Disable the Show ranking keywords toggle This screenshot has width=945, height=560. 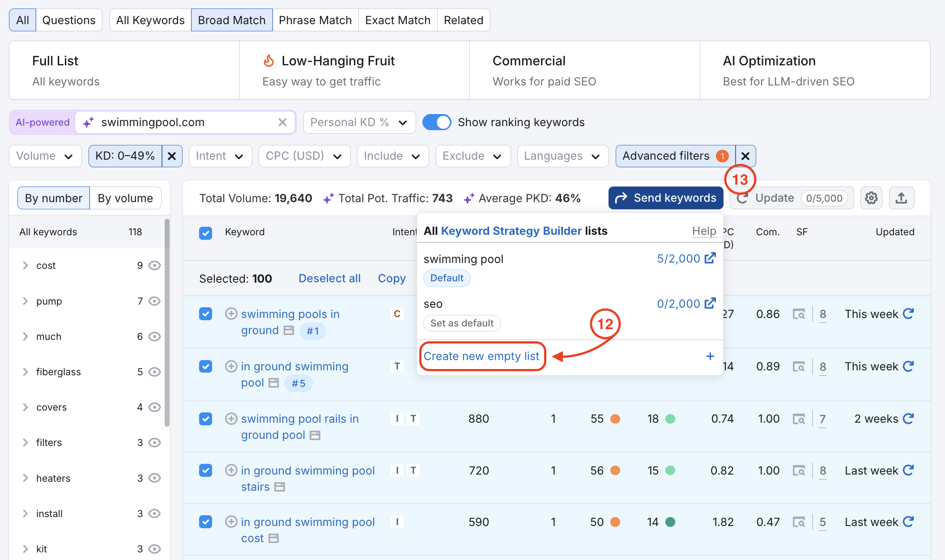coord(437,122)
